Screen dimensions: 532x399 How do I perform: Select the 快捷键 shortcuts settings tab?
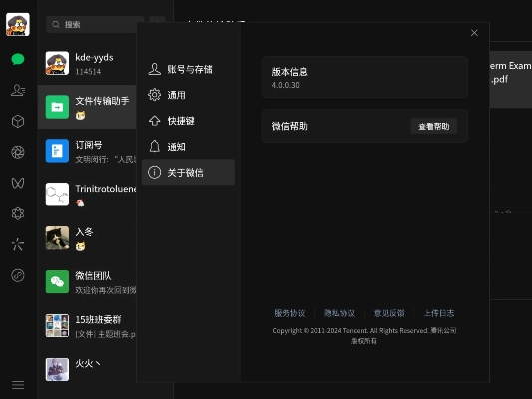coord(188,121)
